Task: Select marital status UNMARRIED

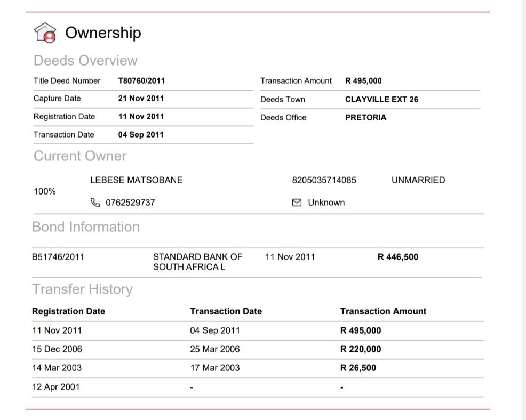Action: (418, 180)
